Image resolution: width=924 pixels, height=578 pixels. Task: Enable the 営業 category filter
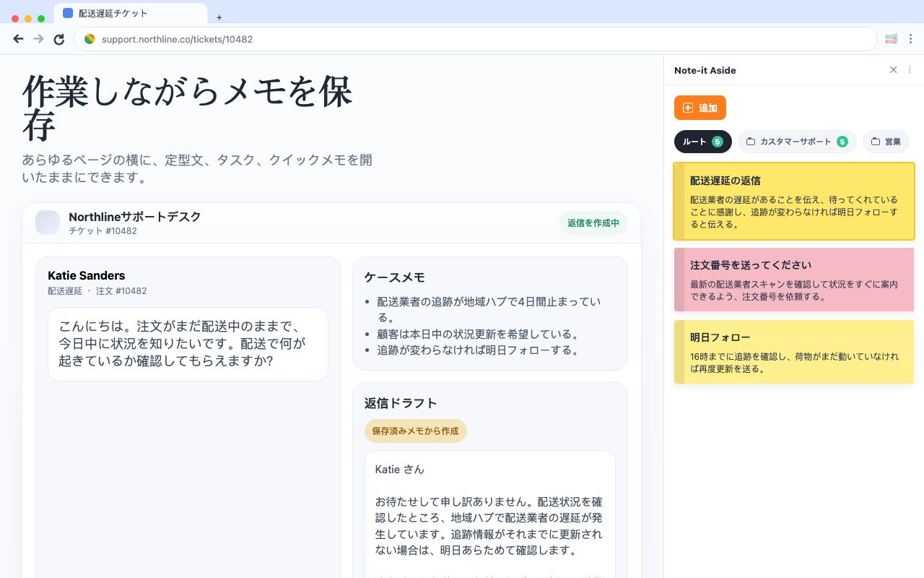click(x=886, y=142)
